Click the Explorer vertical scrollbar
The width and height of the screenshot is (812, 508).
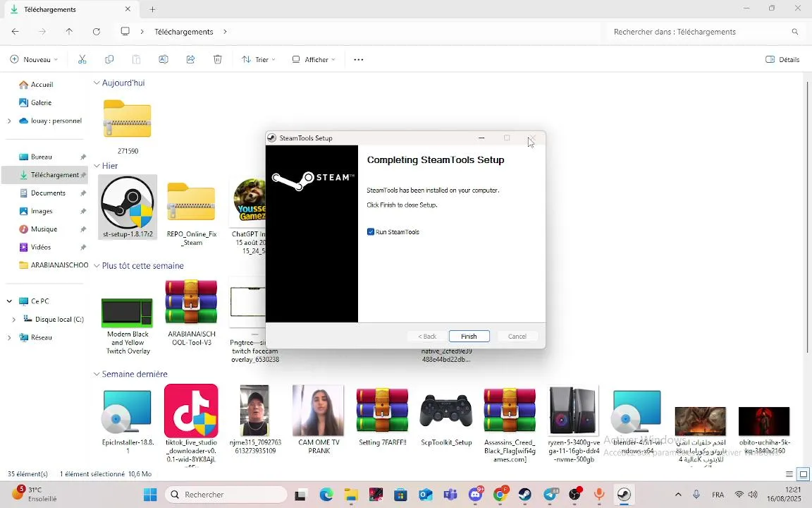point(807,218)
